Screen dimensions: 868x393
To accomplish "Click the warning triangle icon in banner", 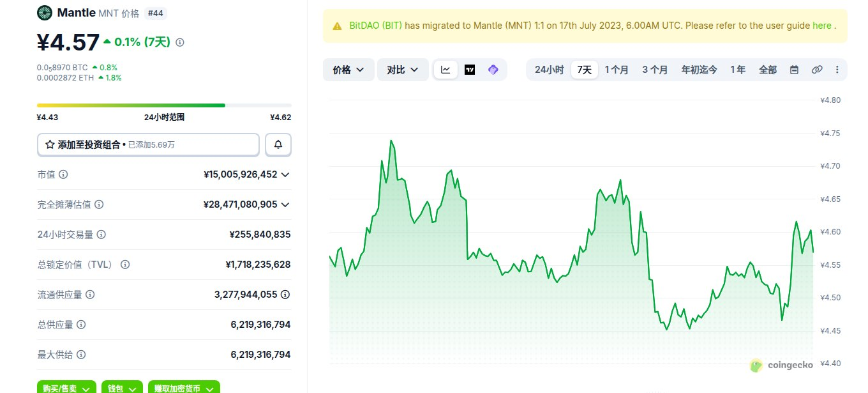I will pyautogui.click(x=337, y=26).
